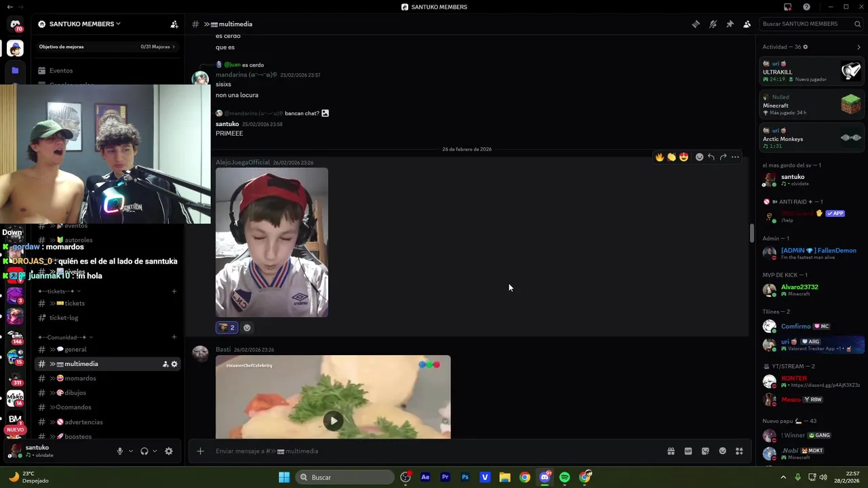Toggle microphone mute in user panel

point(119,451)
